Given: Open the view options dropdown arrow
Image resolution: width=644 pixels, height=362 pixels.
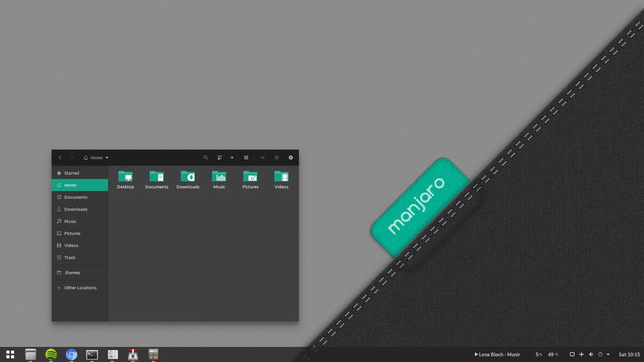Looking at the screenshot, I should 232,158.
